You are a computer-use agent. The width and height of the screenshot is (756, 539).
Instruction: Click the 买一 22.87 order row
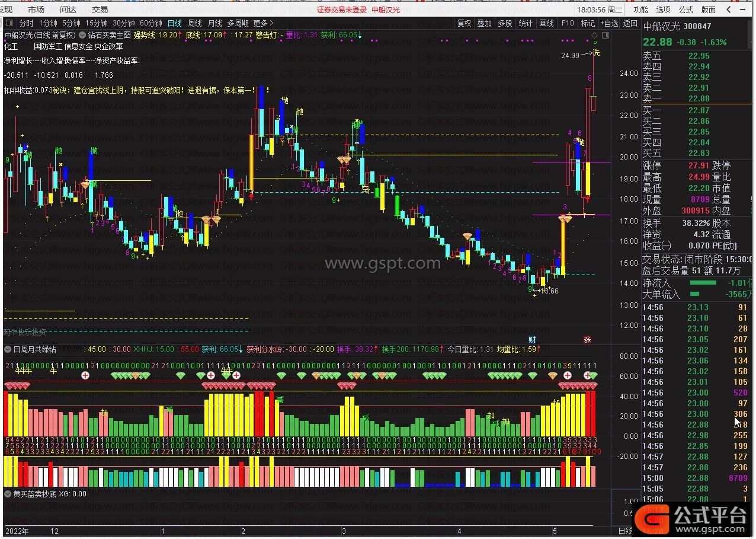tap(698, 110)
